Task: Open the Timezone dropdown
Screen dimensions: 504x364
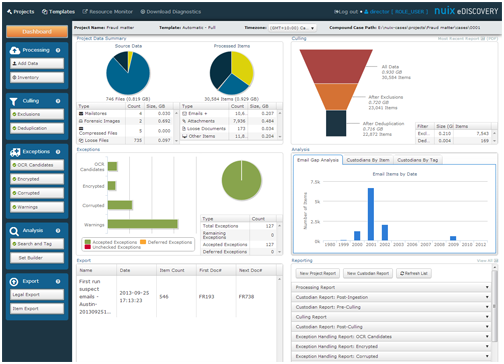Action: point(292,28)
